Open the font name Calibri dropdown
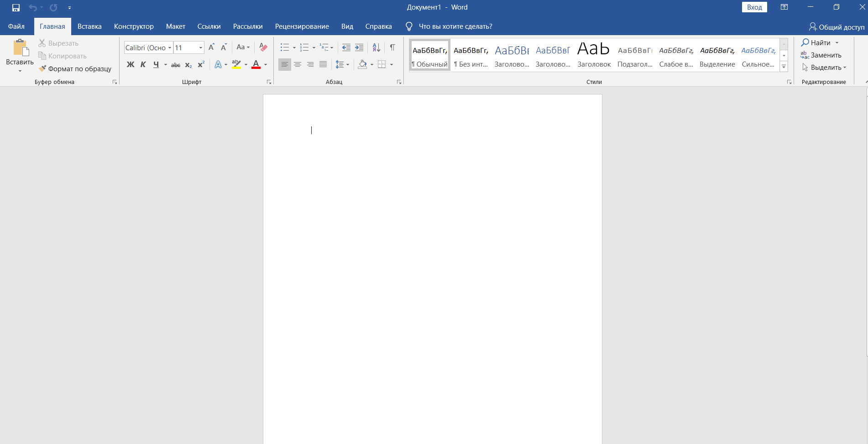 pos(170,47)
